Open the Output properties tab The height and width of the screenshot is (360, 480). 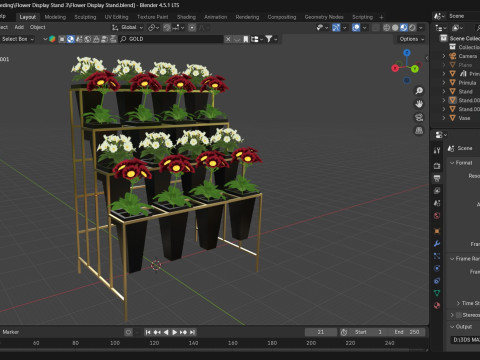(437, 178)
